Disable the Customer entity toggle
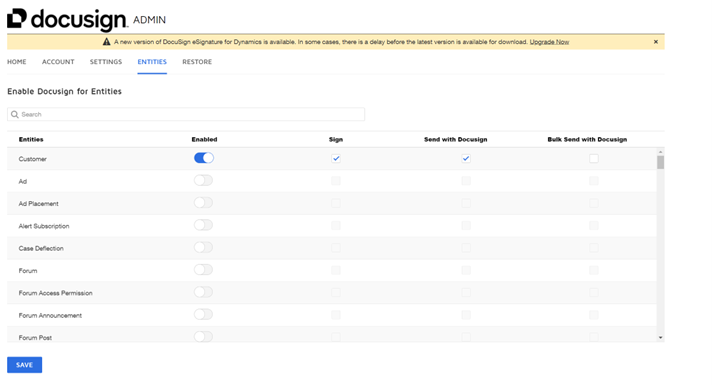 pyautogui.click(x=204, y=158)
